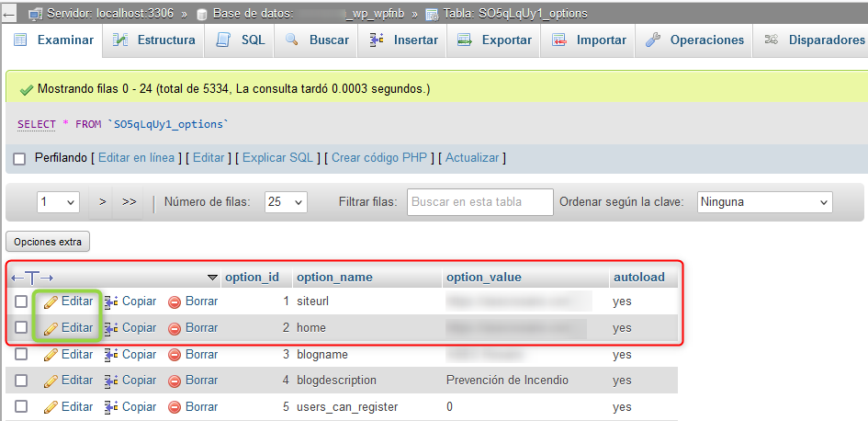Viewport: 868px width, 421px height.
Task: Open the page number dropdown
Action: pyautogui.click(x=58, y=202)
